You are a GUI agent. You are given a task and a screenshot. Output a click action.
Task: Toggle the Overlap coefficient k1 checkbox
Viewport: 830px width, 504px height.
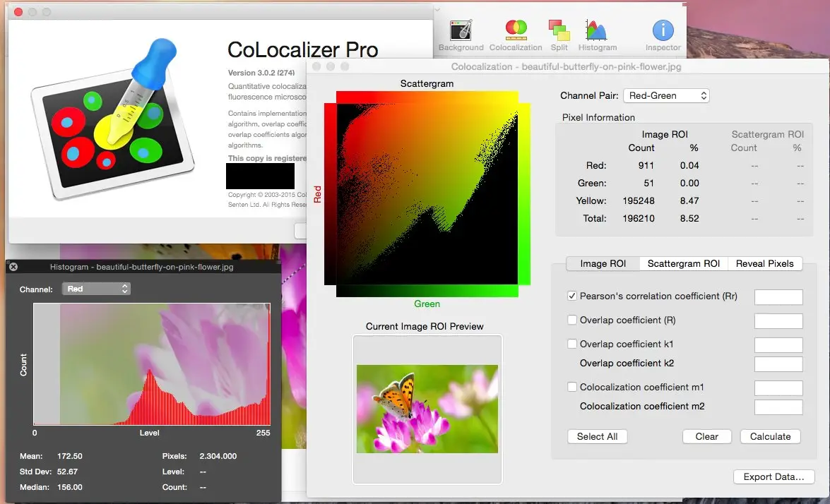tap(571, 344)
